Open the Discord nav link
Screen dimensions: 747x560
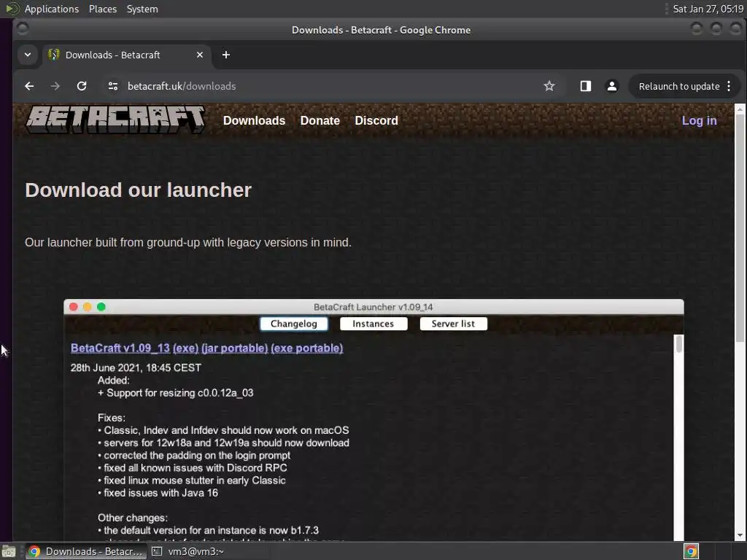point(376,120)
